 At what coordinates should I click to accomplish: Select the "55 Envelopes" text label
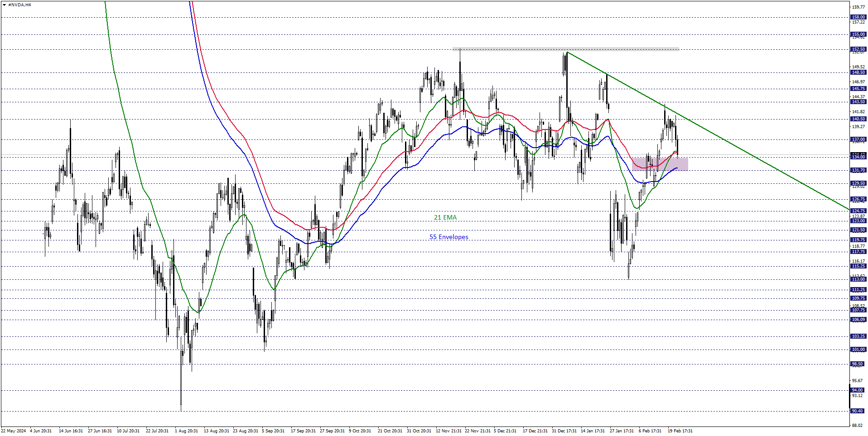pos(449,237)
